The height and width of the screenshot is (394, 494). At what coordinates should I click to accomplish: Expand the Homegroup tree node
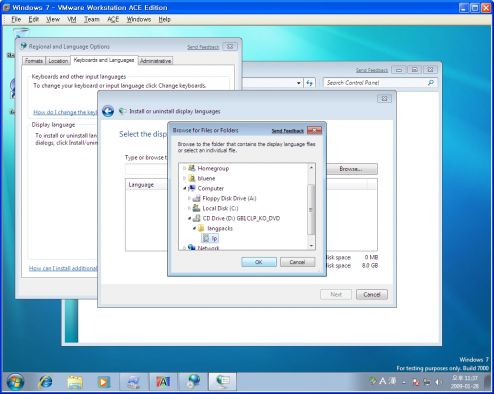[x=184, y=168]
